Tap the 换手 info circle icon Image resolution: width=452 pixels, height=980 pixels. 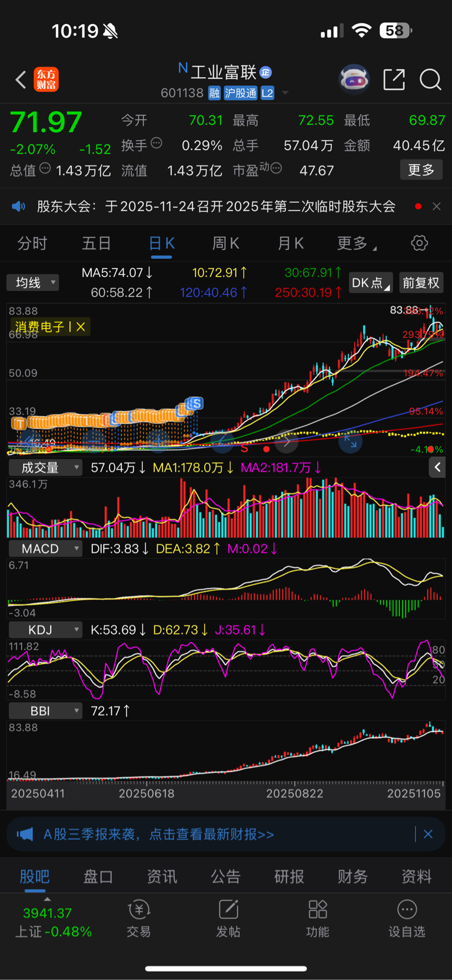pyautogui.click(x=157, y=143)
